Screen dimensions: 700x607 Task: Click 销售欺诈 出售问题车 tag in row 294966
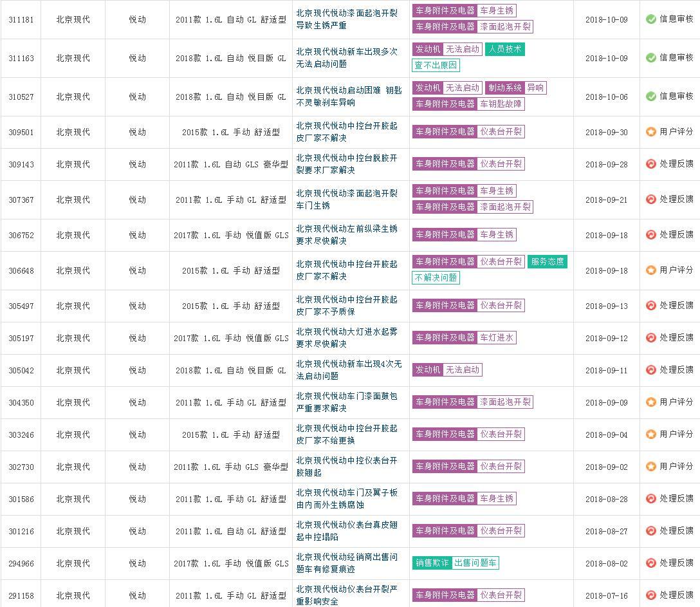[456, 563]
